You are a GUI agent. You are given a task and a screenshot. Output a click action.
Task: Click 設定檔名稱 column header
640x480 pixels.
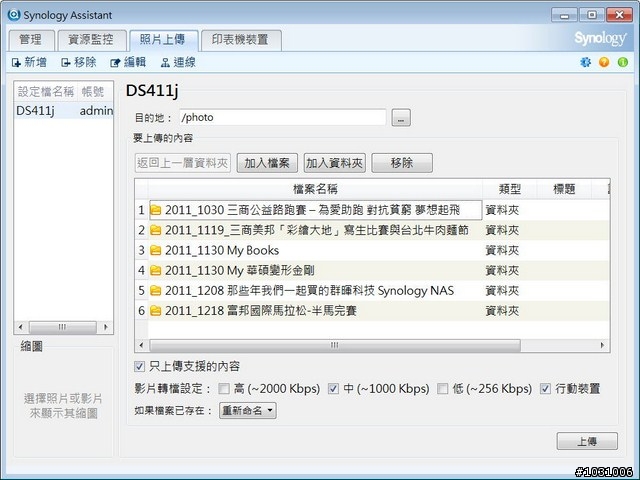tap(46, 92)
